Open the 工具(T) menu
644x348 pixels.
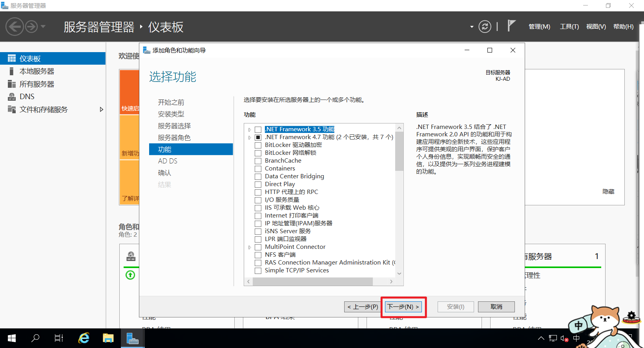click(x=569, y=27)
